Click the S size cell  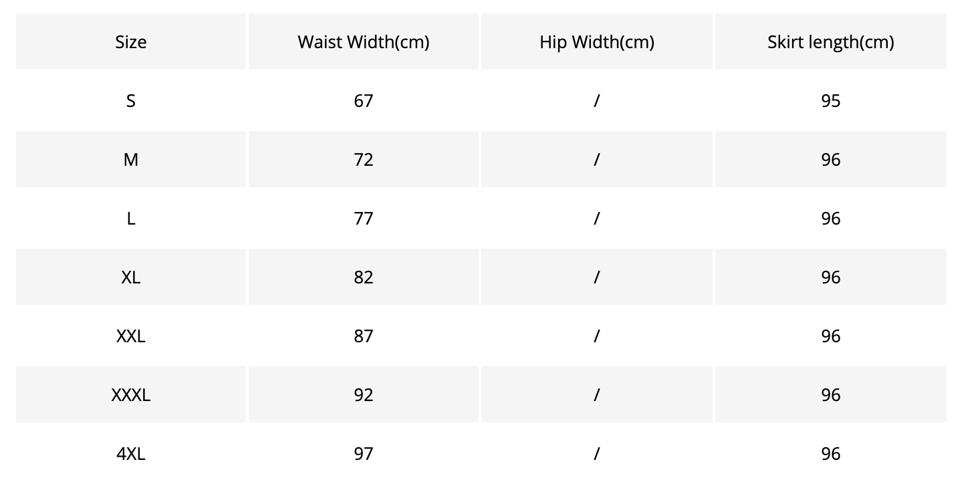[x=131, y=100]
